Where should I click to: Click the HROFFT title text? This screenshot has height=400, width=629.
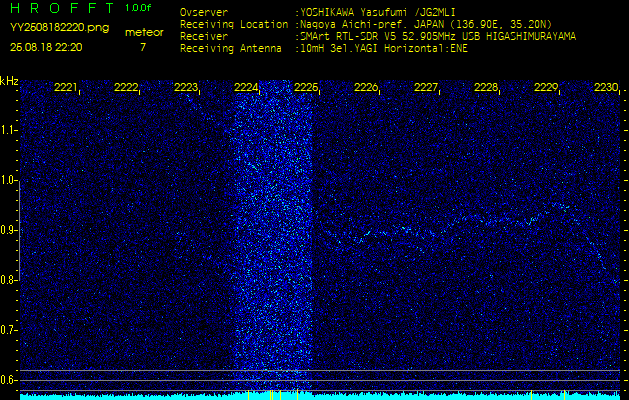(x=62, y=8)
